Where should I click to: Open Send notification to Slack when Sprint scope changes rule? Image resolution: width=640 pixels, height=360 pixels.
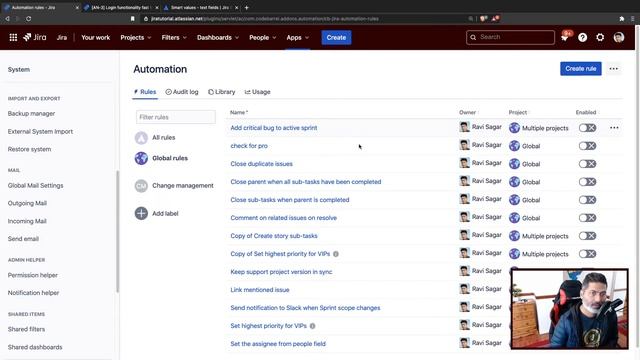click(305, 308)
